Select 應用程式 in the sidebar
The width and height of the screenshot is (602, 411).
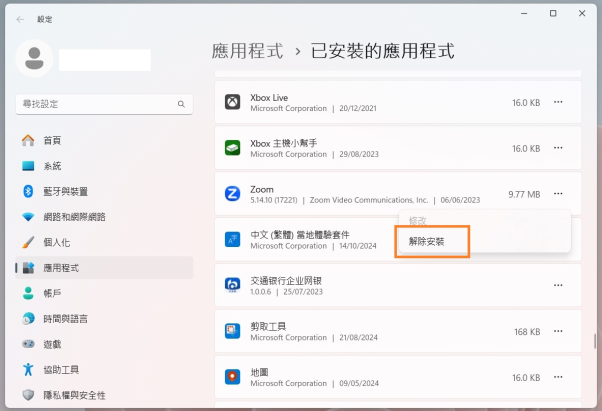click(104, 268)
